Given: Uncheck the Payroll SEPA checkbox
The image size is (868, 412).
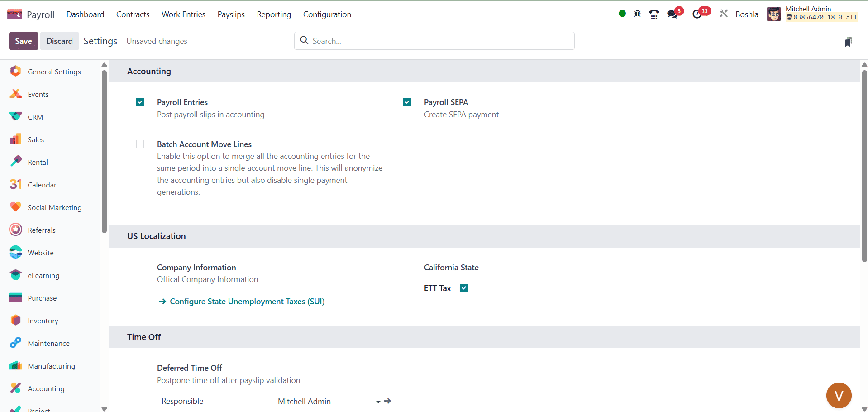Looking at the screenshot, I should click(x=407, y=102).
